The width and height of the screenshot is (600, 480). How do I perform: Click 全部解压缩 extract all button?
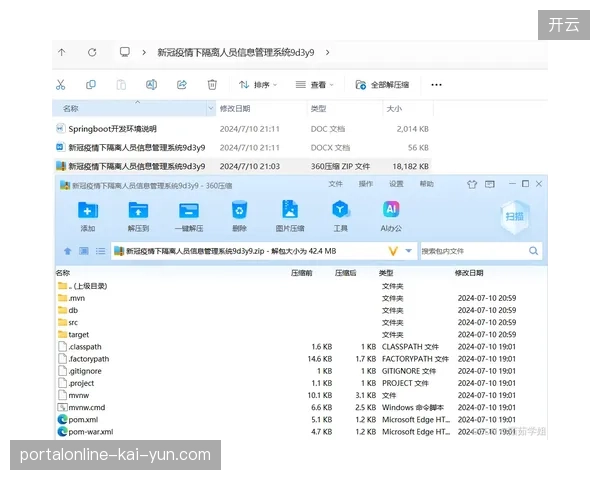point(382,85)
